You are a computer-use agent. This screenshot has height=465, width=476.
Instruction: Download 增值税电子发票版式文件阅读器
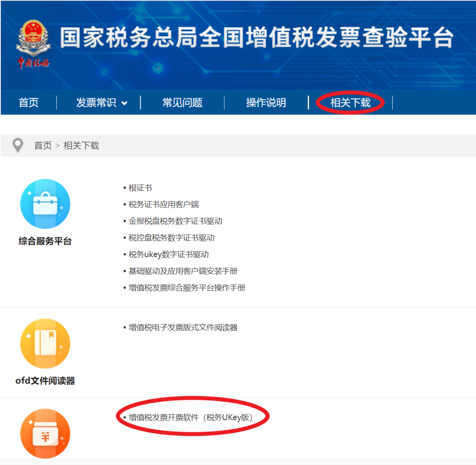183,327
